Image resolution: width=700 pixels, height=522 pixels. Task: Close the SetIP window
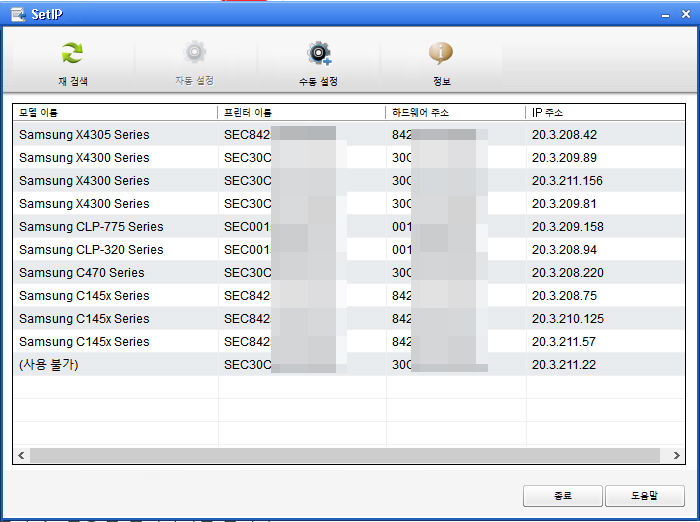point(686,14)
